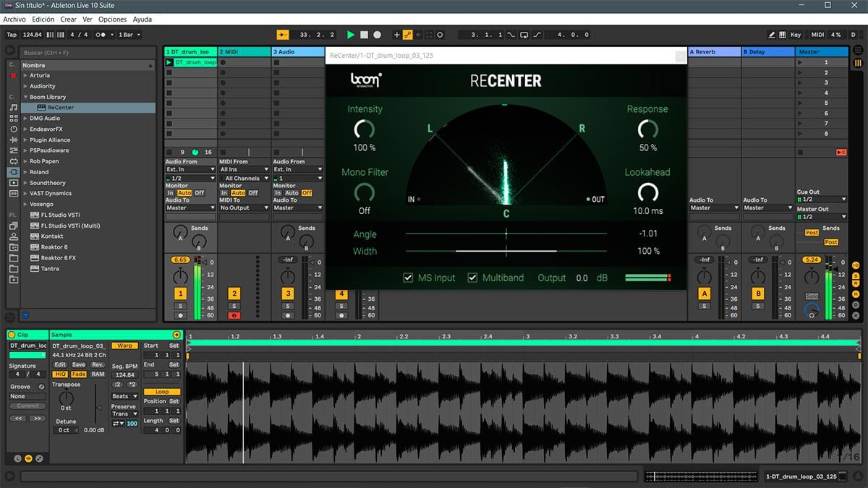Open track 1 Audio From Ext. In dropdown
Screen dimensions: 868x488
tap(190, 169)
